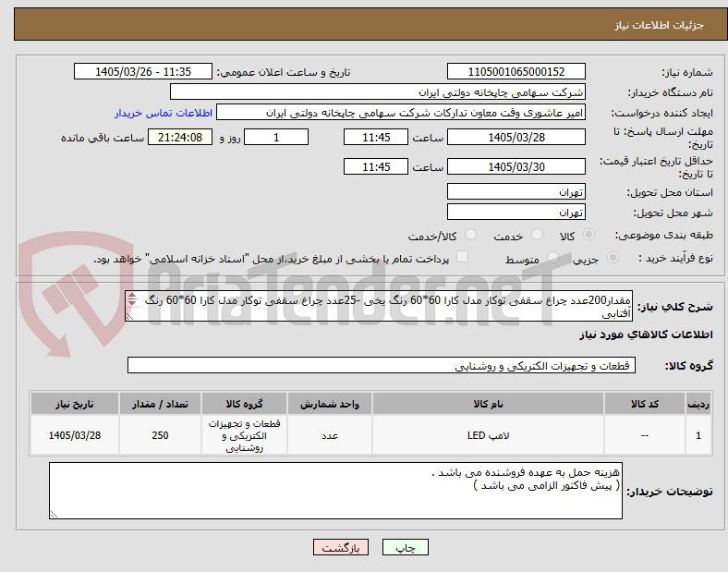Viewport: 728px width, 572px height.
Task: Click the جزئیات اطلاعات نیاز page title
Action: [x=660, y=25]
